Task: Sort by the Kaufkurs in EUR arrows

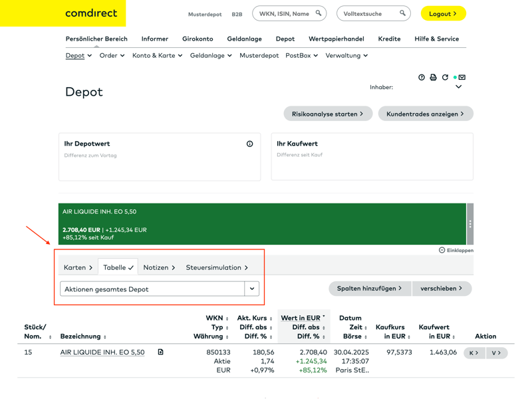Action: coord(409,337)
